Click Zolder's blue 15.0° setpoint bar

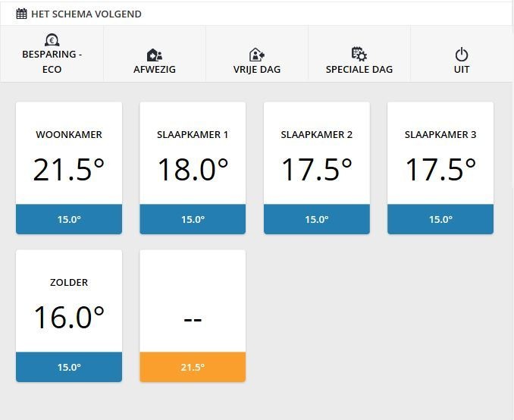(69, 367)
